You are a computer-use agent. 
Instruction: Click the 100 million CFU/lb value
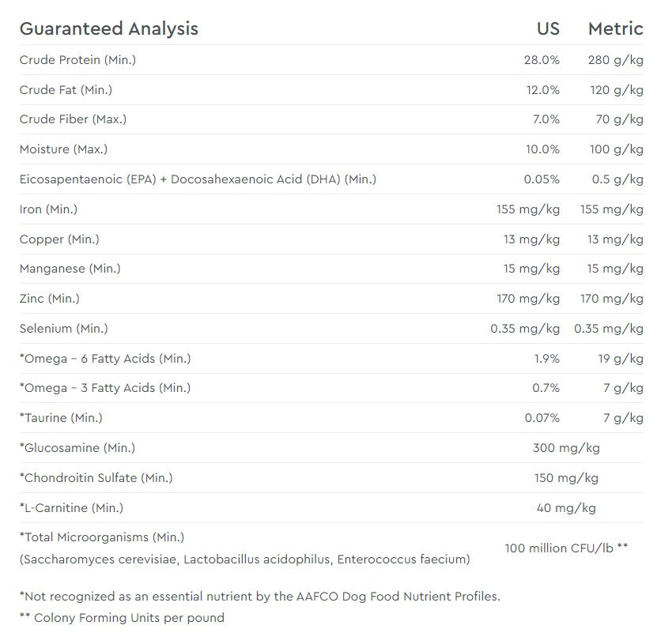click(566, 548)
